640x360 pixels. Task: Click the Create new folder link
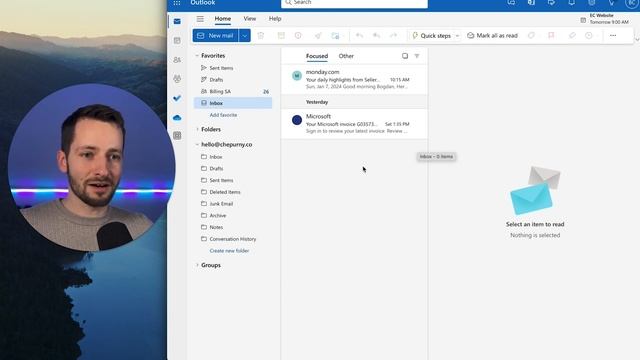[229, 251]
